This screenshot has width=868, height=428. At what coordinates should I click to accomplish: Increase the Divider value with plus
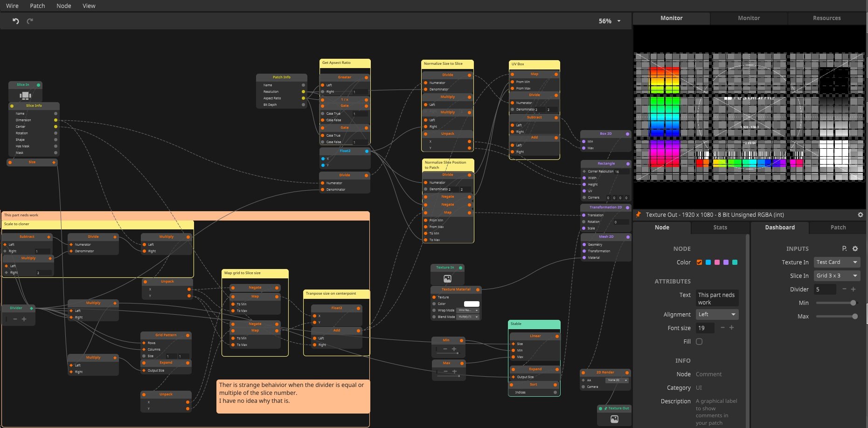tap(854, 289)
